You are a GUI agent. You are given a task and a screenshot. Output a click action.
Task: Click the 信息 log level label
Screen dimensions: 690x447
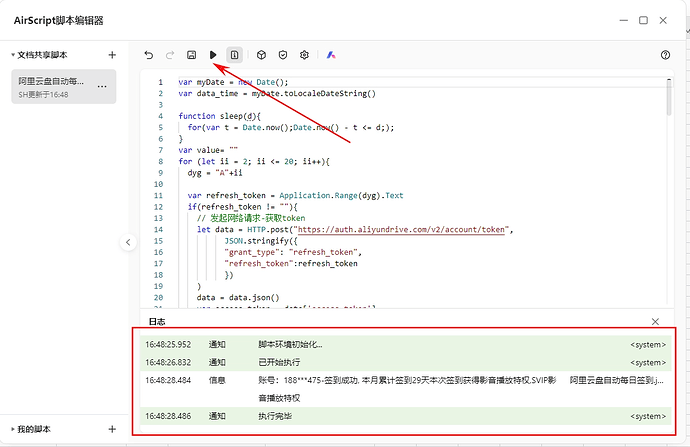coord(217,380)
